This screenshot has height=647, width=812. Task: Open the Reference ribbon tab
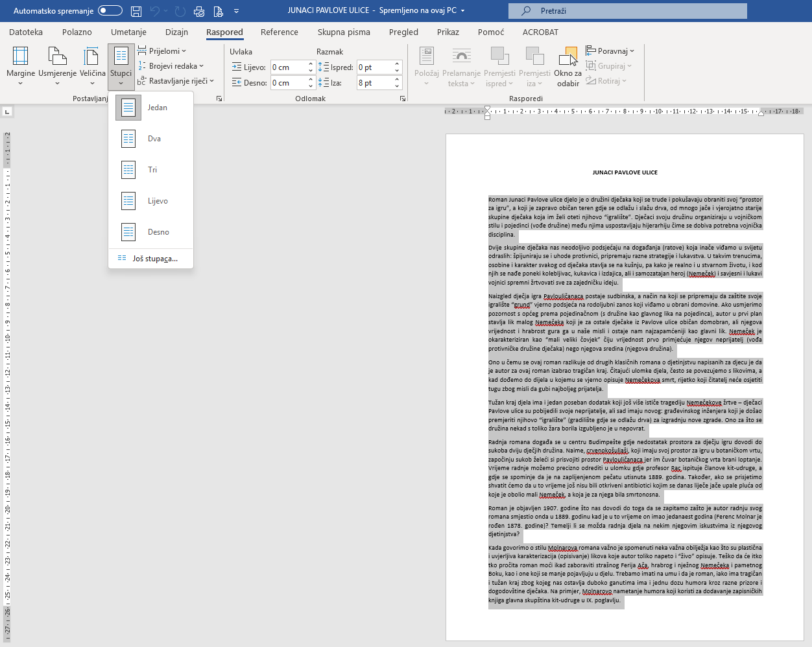[279, 32]
